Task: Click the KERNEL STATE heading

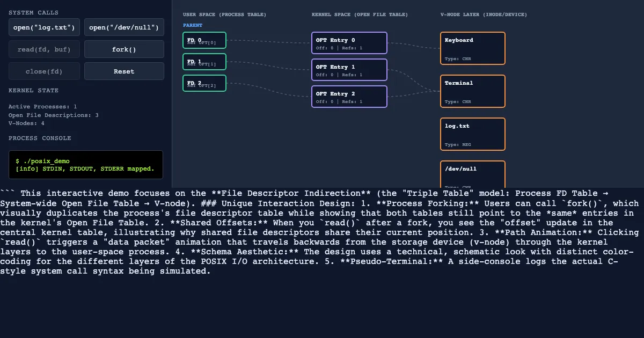Action: coord(34,90)
